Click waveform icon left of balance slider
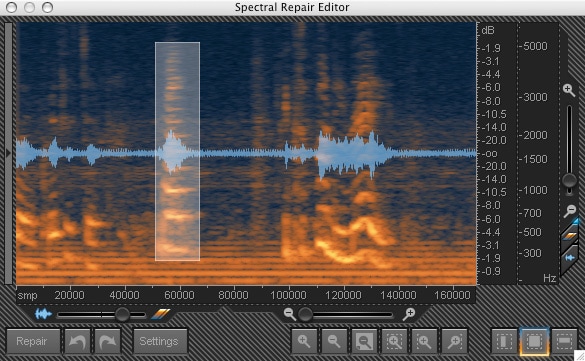 (43, 314)
